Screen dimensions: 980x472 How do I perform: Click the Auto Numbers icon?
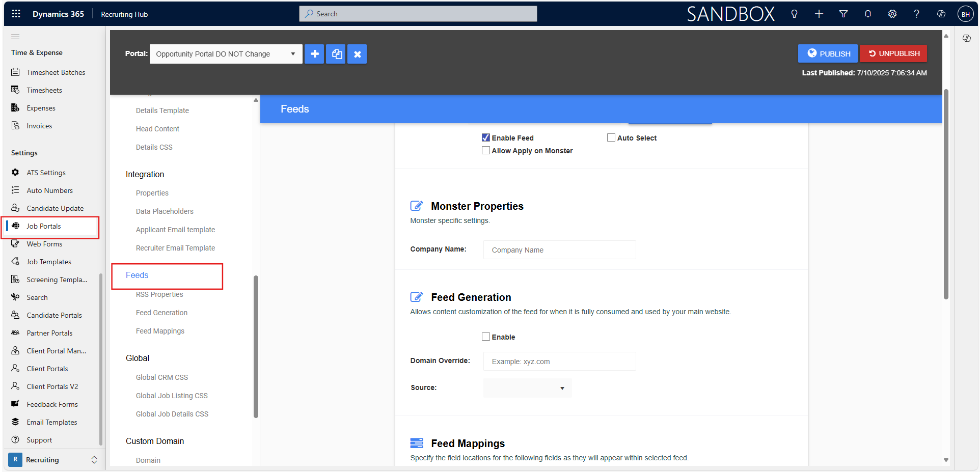15,190
